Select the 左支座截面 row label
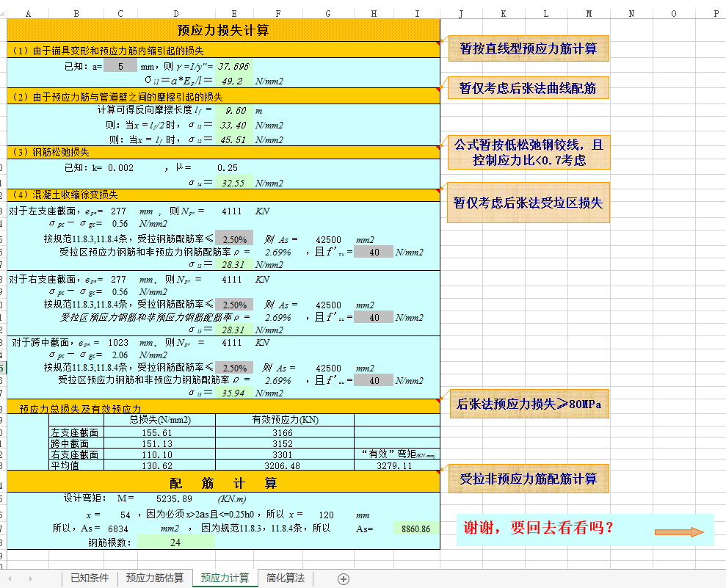 click(75, 433)
